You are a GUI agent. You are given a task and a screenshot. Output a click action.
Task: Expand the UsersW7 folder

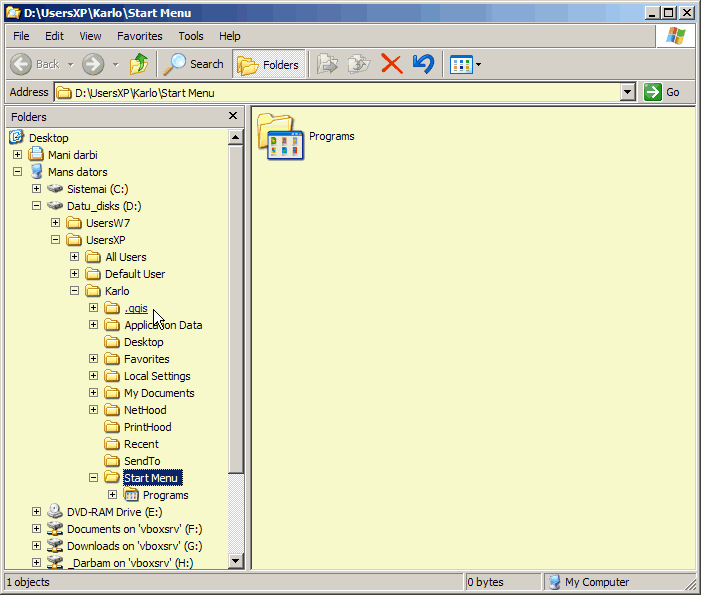click(x=55, y=223)
